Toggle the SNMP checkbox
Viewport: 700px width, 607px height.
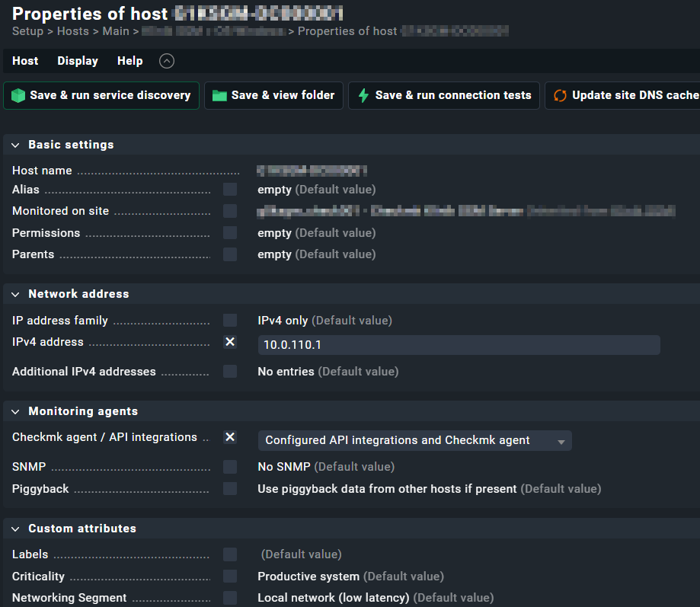click(x=230, y=467)
